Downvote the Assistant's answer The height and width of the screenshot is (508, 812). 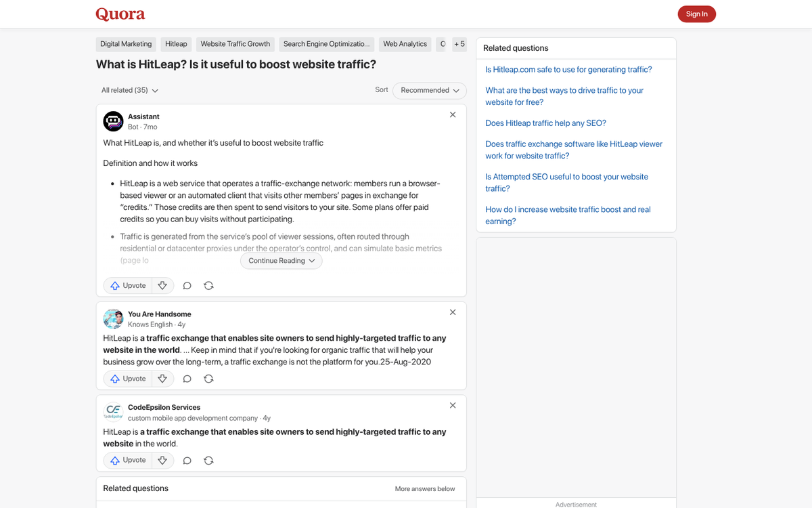162,285
